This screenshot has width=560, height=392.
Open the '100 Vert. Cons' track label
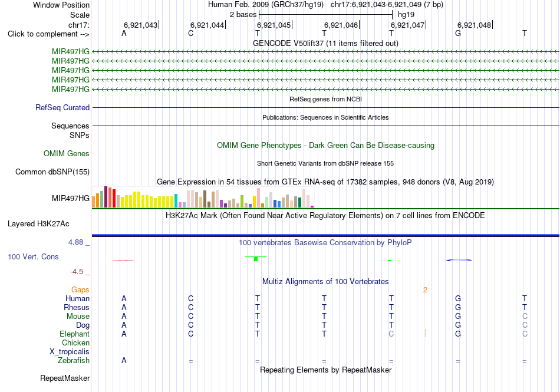[x=33, y=256]
